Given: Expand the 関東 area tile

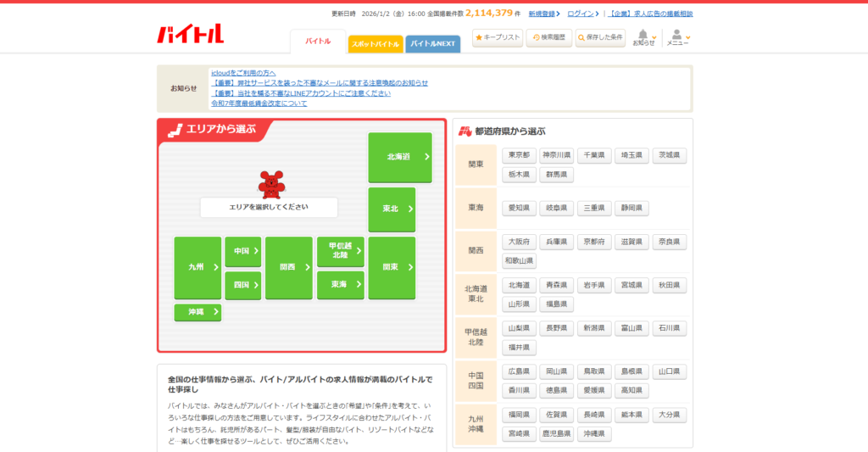Looking at the screenshot, I should click(392, 267).
